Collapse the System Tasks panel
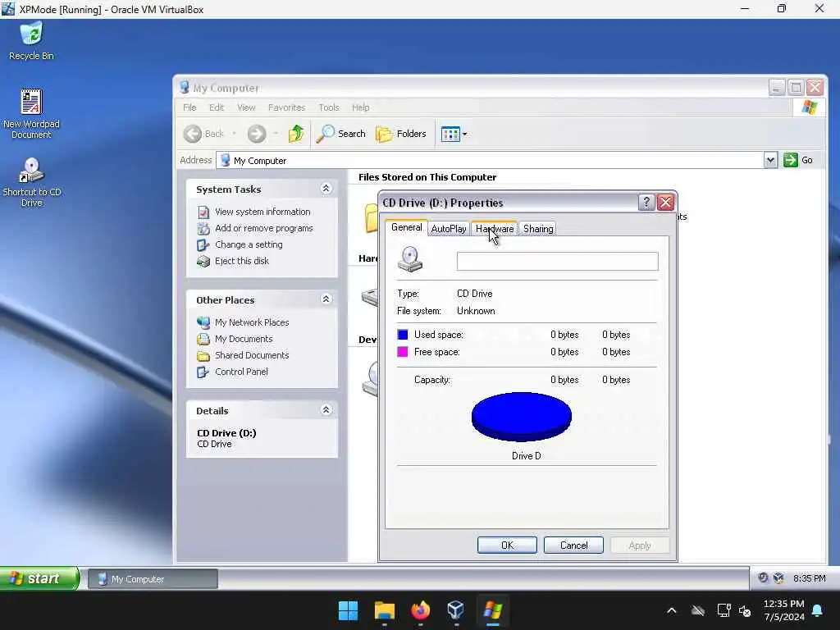The height and width of the screenshot is (630, 840). click(326, 189)
